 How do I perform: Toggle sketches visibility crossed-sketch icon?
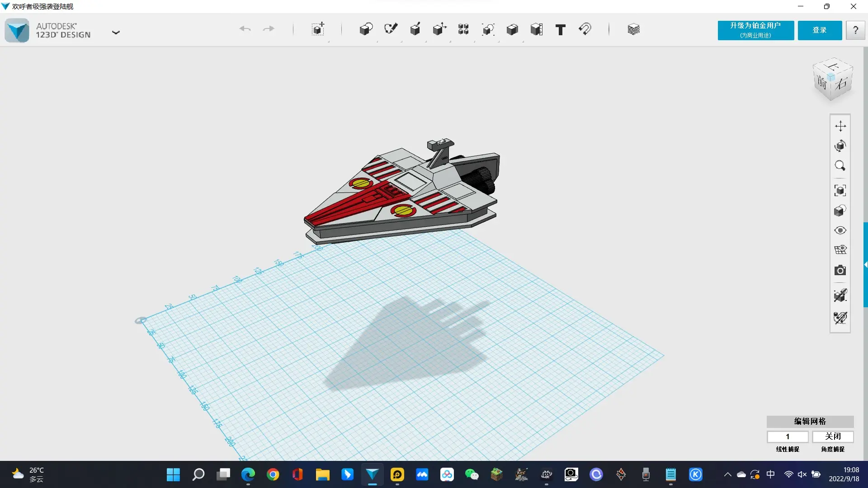tap(840, 318)
